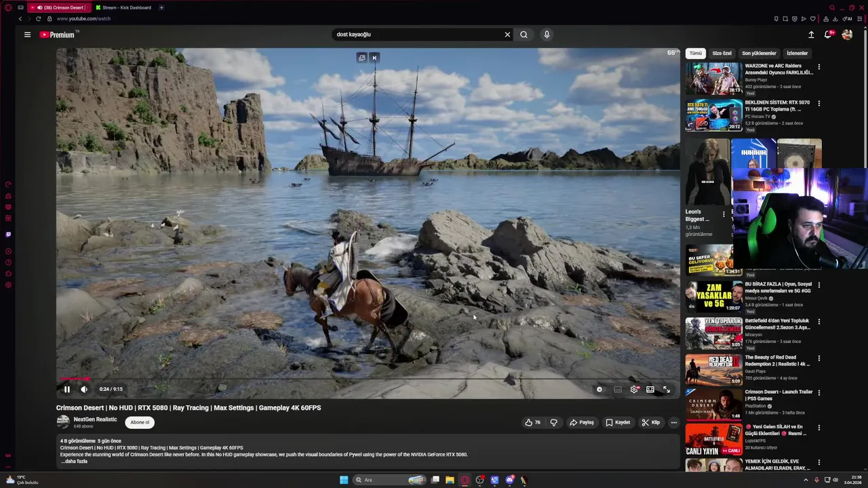868x488 pixels.
Task: Open options for BU BİRAZ FAZLA video
Action: point(819,285)
